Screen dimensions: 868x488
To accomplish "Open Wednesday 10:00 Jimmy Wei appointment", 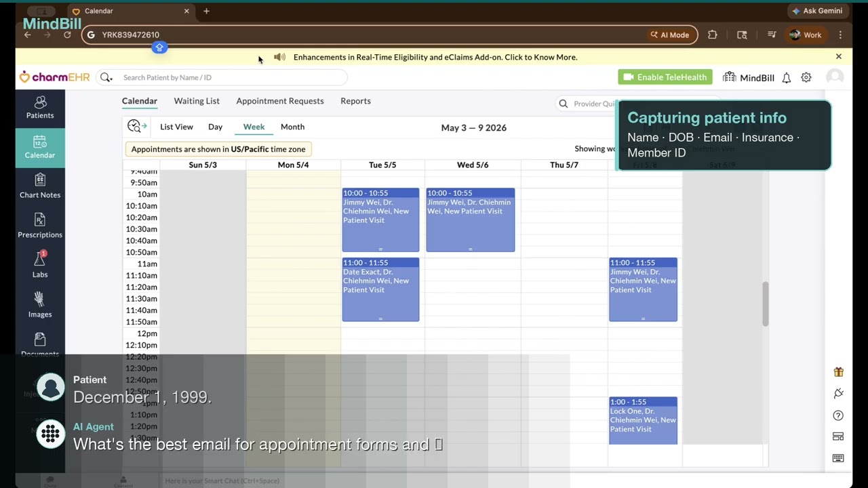I will pos(470,220).
